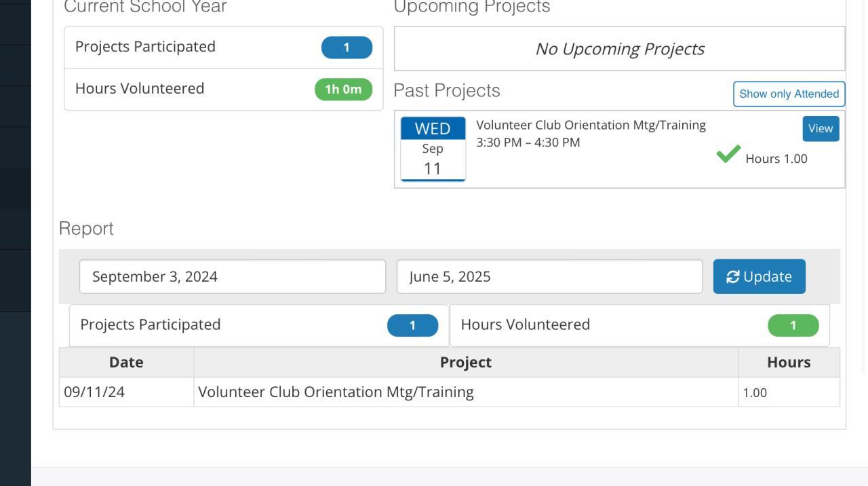
Task: Open the September 3, 2024 start date picker
Action: 232,277
